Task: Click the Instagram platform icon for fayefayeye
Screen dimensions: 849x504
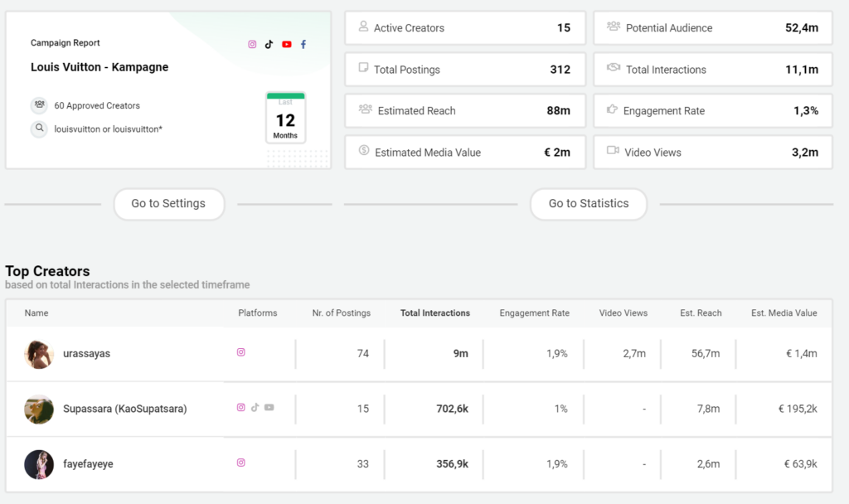Action: tap(241, 463)
